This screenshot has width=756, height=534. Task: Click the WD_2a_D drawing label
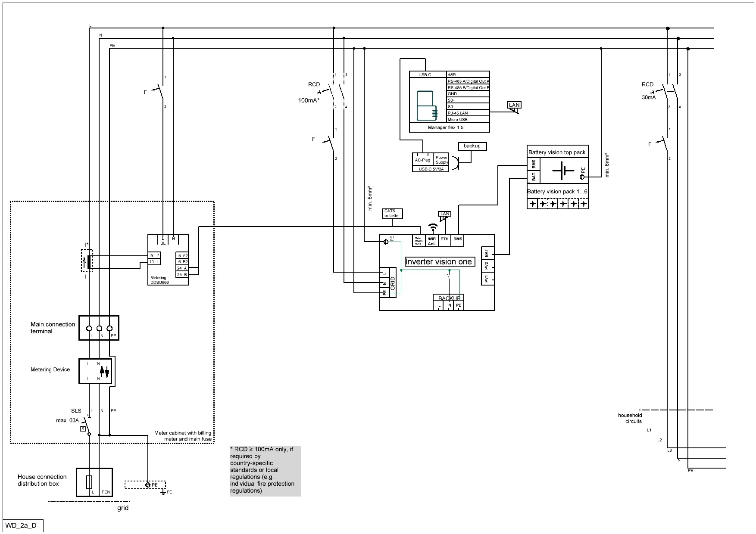pyautogui.click(x=21, y=526)
